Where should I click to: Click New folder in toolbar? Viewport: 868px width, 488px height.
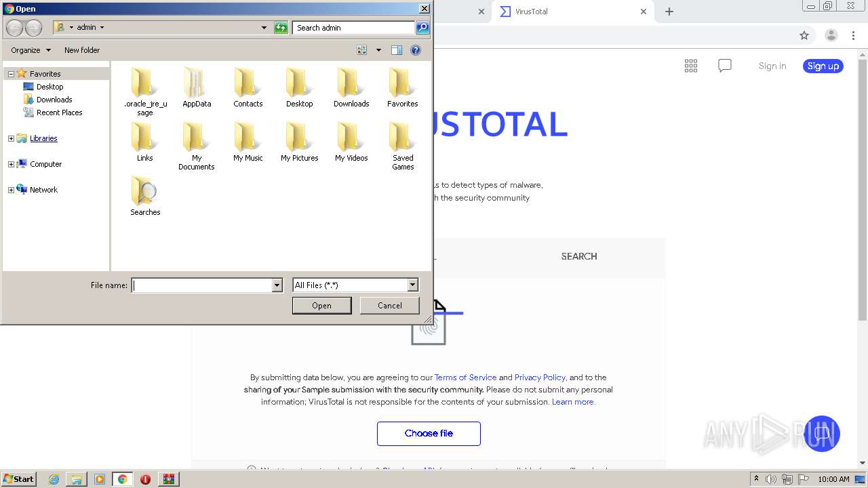click(82, 50)
